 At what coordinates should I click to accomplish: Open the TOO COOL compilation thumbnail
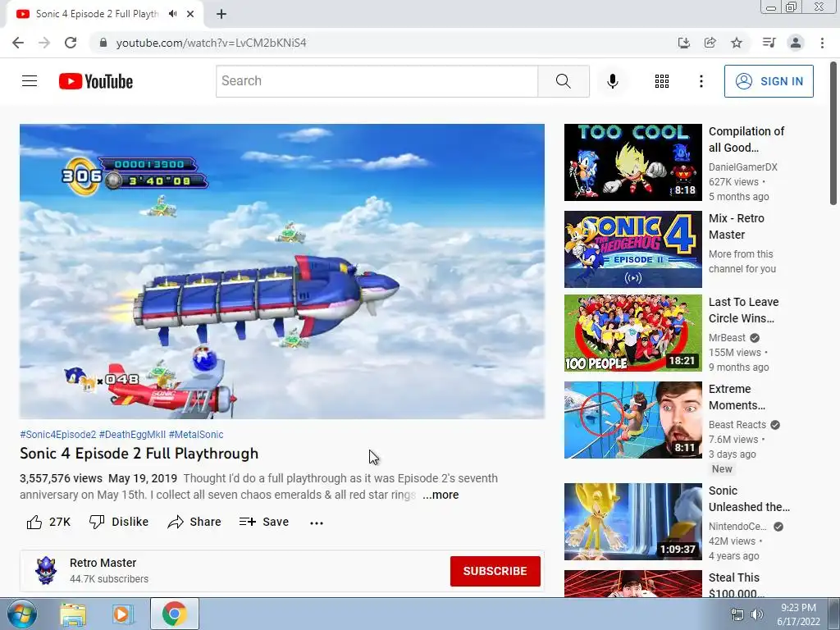coord(632,162)
